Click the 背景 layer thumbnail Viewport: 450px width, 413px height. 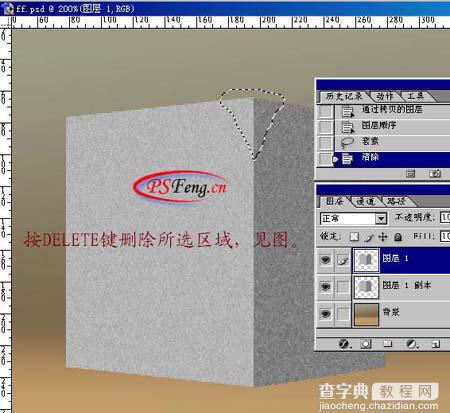click(x=366, y=314)
